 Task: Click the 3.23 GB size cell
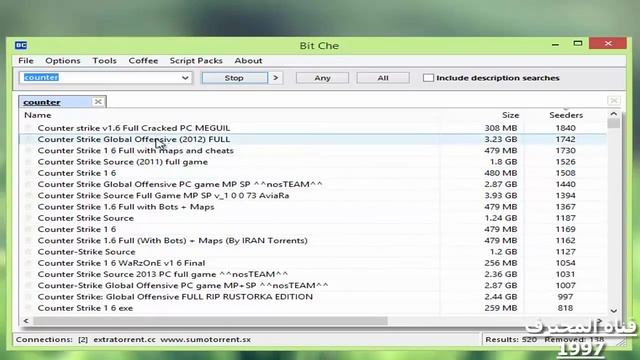[x=500, y=139]
